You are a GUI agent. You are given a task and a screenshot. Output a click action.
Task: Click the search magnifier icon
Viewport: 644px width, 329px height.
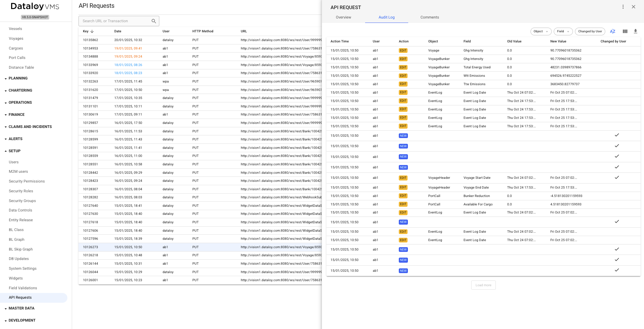point(154,21)
